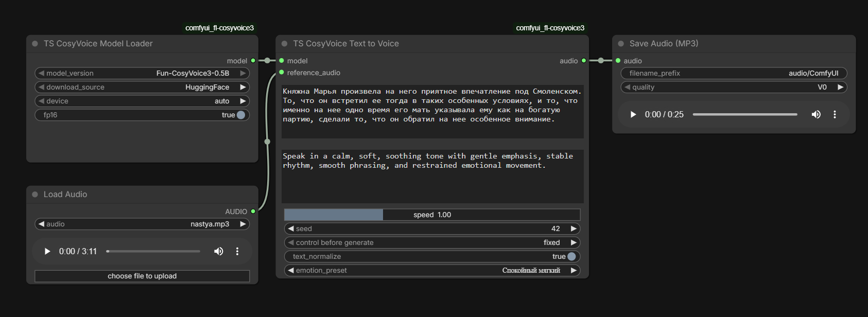Click comfyui_fl-cosyvoice3 badge above Text to Voice

point(550,28)
